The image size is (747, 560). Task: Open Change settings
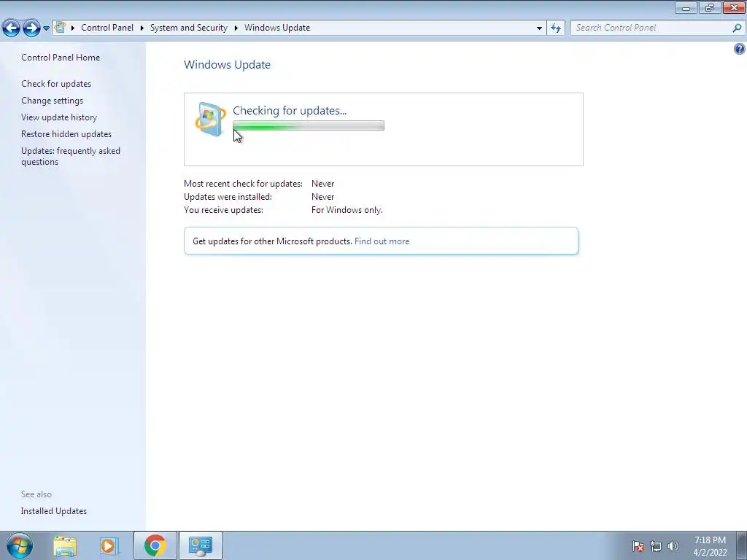[52, 101]
